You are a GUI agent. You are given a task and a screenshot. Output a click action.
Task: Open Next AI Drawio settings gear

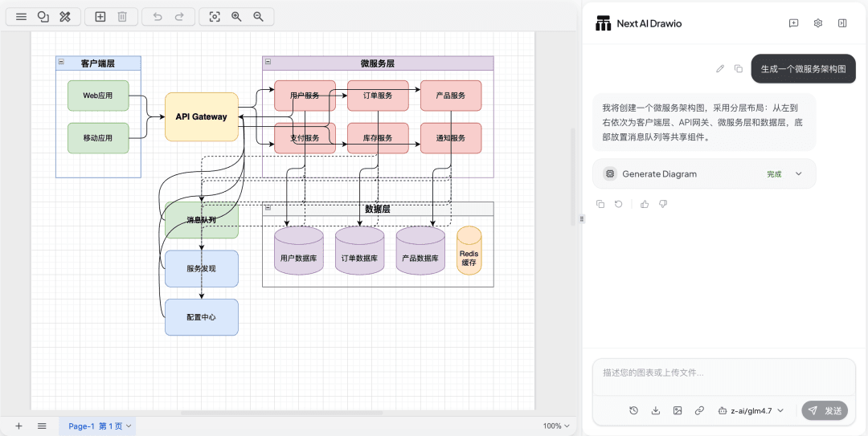click(818, 23)
